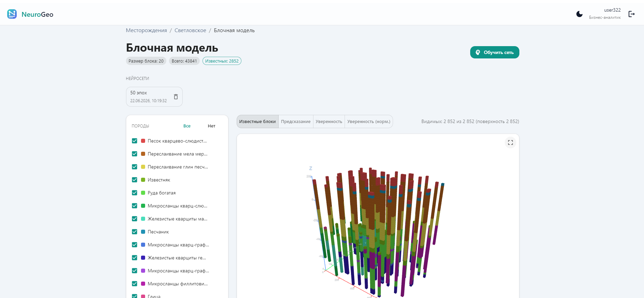Uncheck Микросланцы филлитови checkbox
644x298 pixels.
click(x=135, y=284)
